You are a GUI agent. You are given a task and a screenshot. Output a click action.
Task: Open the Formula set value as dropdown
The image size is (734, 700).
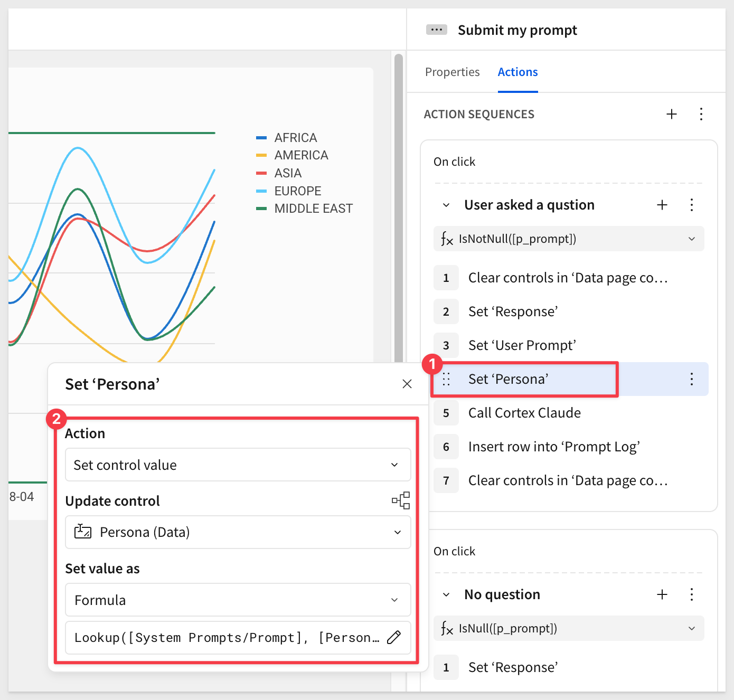pos(238,600)
